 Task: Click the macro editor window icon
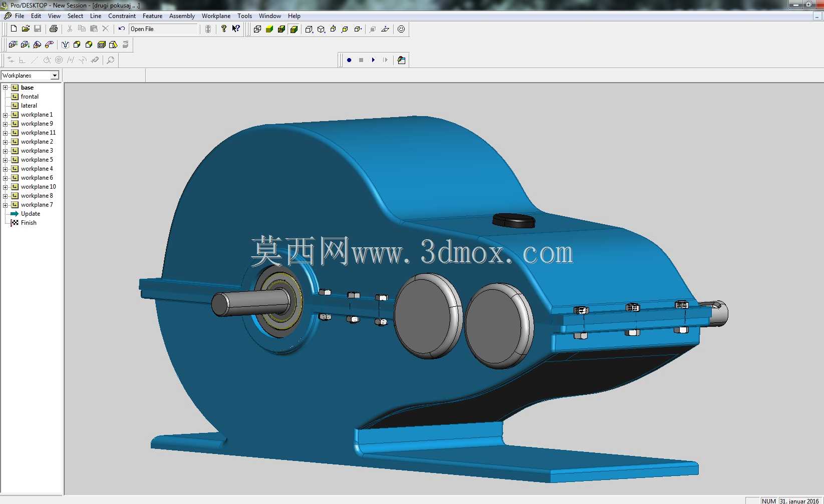pyautogui.click(x=401, y=60)
